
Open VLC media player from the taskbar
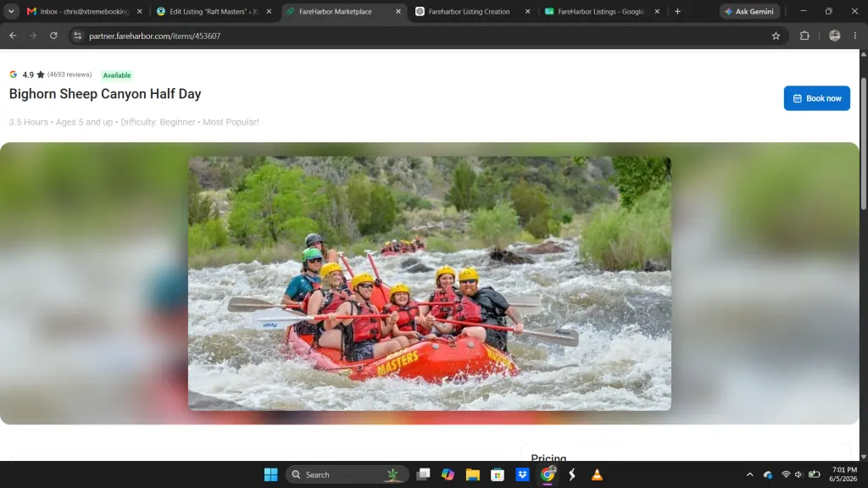coord(597,474)
